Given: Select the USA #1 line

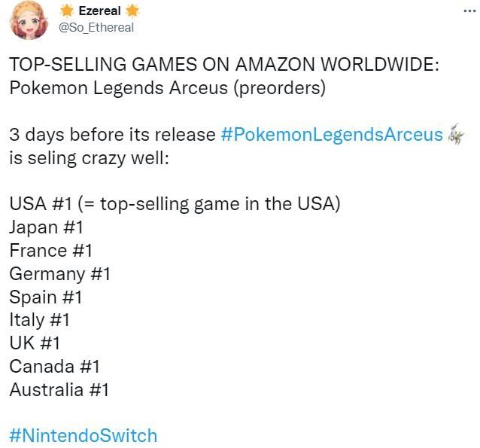Looking at the screenshot, I should [x=175, y=204].
